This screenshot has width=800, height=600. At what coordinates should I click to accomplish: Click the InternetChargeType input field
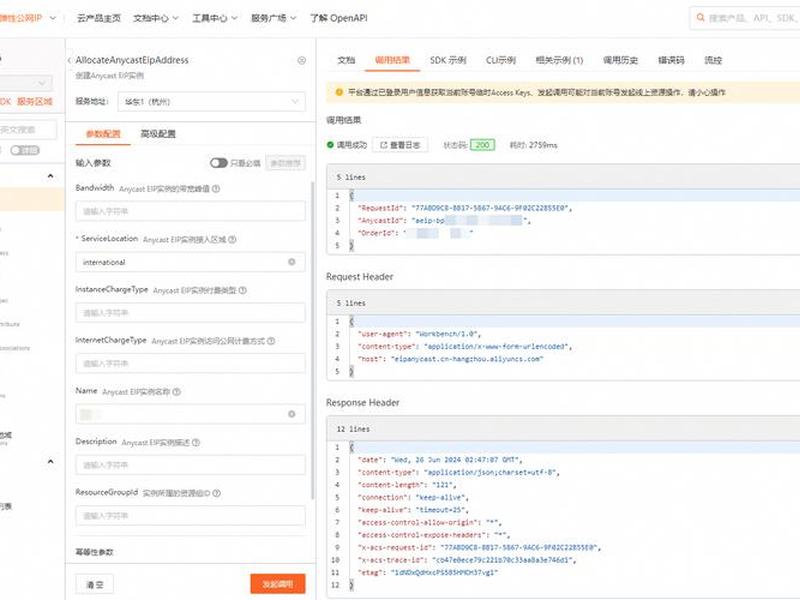pyautogui.click(x=190, y=363)
